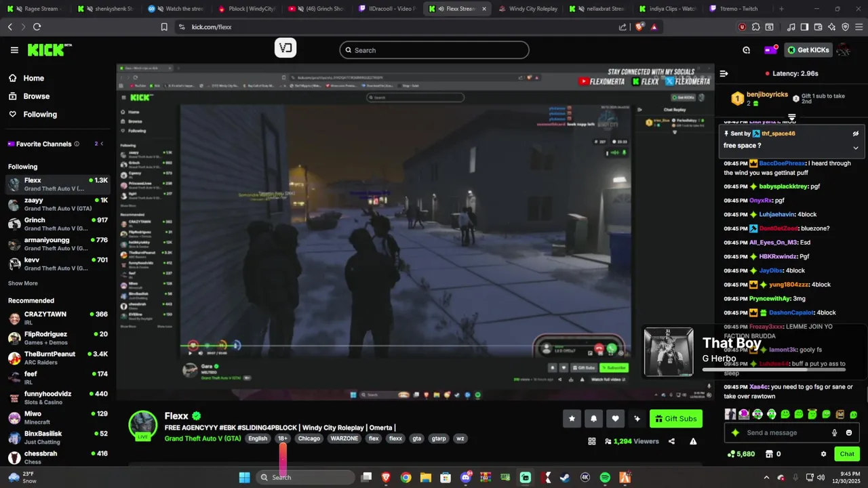
Task: Open chat settings gear icon
Action: (x=823, y=454)
